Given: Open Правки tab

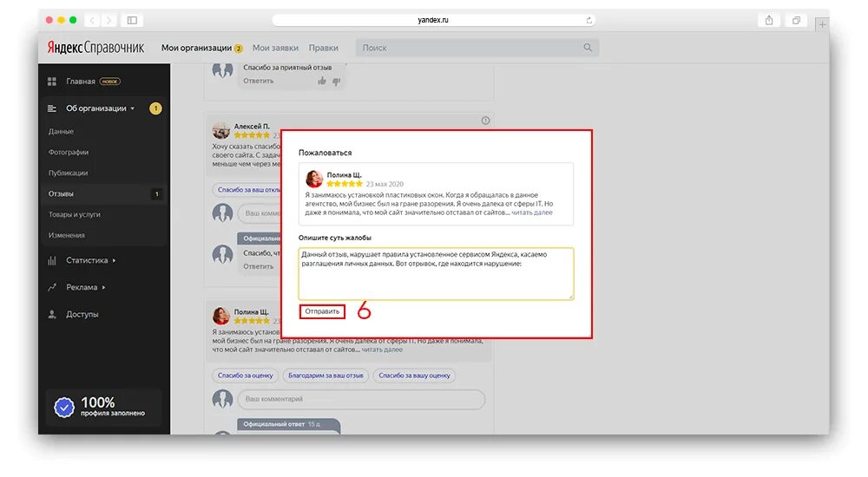Looking at the screenshot, I should point(323,49).
